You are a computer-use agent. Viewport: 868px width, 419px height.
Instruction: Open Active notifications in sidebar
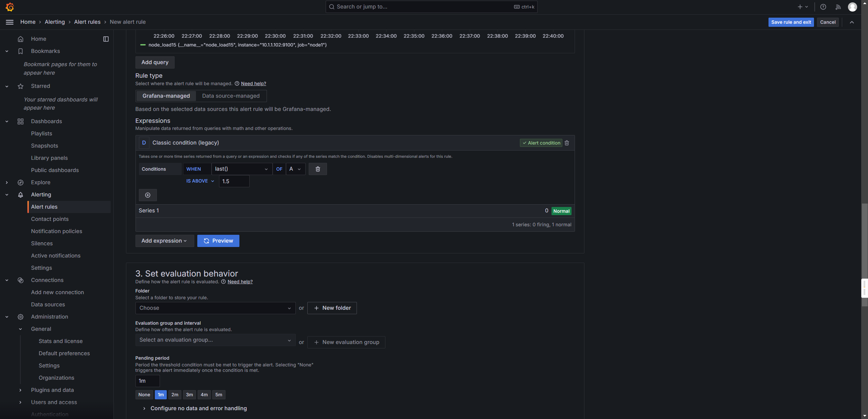pyautogui.click(x=56, y=256)
